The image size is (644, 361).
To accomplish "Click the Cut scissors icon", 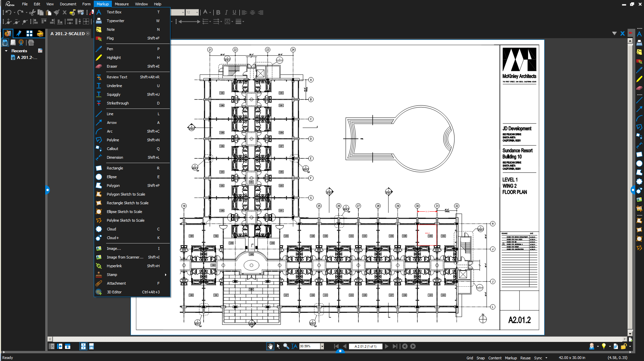I will [x=32, y=12].
